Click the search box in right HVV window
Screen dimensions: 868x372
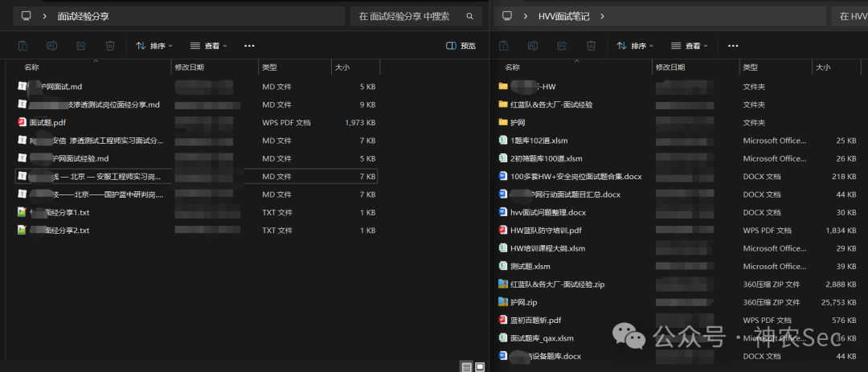[x=850, y=17]
